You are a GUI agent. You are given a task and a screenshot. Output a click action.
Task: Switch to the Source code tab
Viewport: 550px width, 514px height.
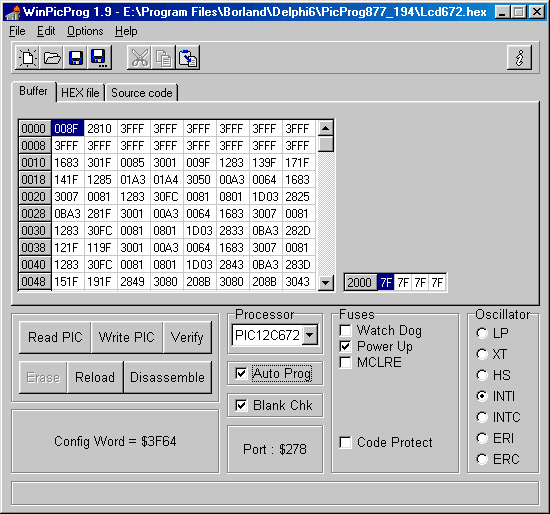coord(142,93)
